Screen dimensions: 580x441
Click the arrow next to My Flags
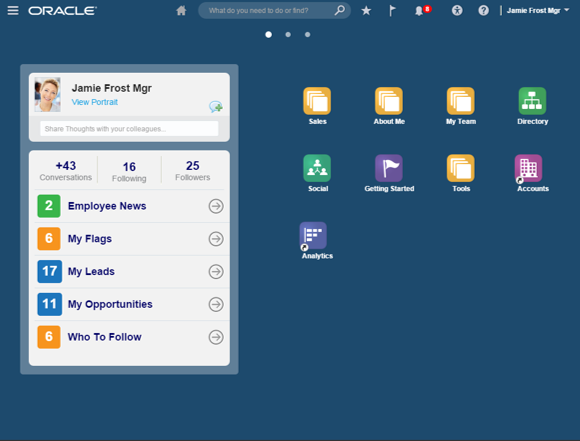[x=216, y=239]
